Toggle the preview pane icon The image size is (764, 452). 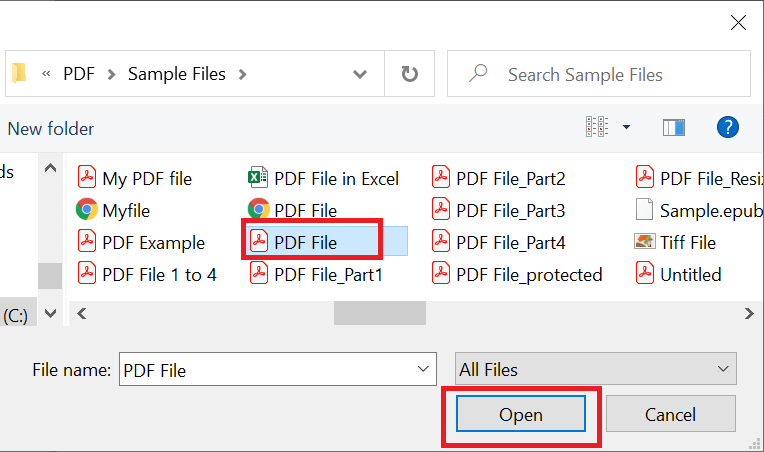[x=673, y=128]
